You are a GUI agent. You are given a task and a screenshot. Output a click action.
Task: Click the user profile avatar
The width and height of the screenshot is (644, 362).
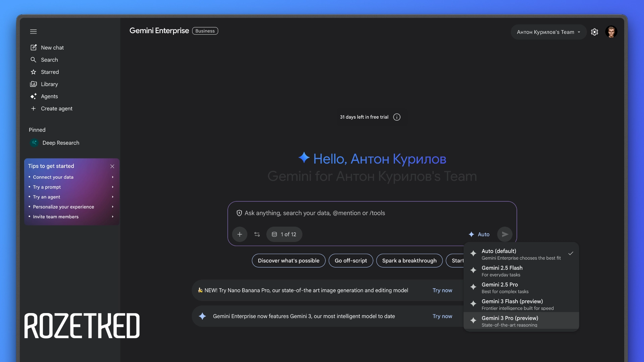click(611, 32)
